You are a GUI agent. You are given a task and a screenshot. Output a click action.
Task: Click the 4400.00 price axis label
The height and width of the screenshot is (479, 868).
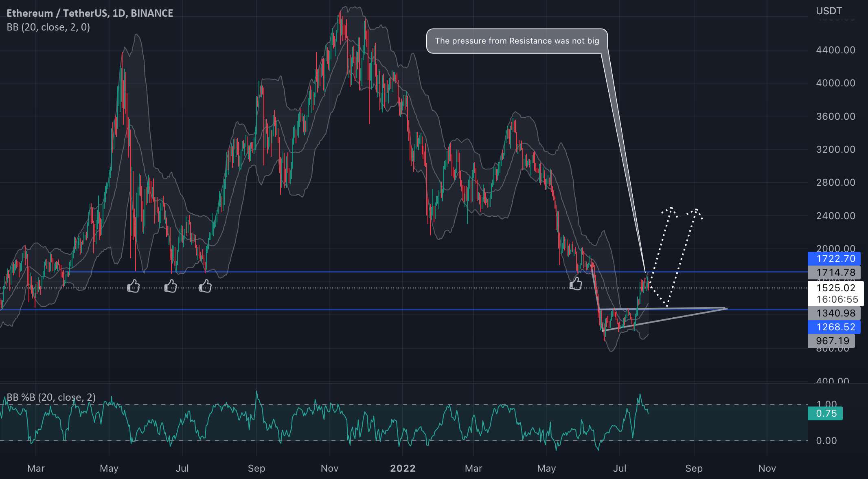835,50
